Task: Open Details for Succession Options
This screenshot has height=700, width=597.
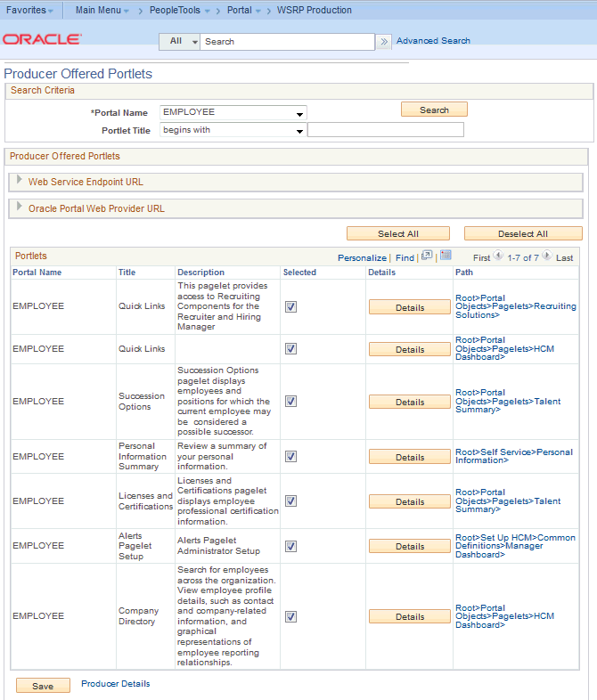Action: click(410, 403)
